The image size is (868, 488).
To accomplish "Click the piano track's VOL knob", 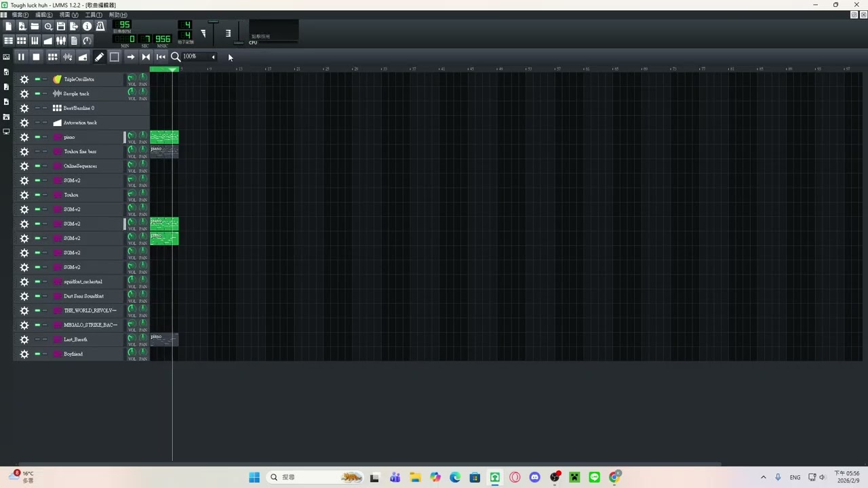I will (x=132, y=136).
